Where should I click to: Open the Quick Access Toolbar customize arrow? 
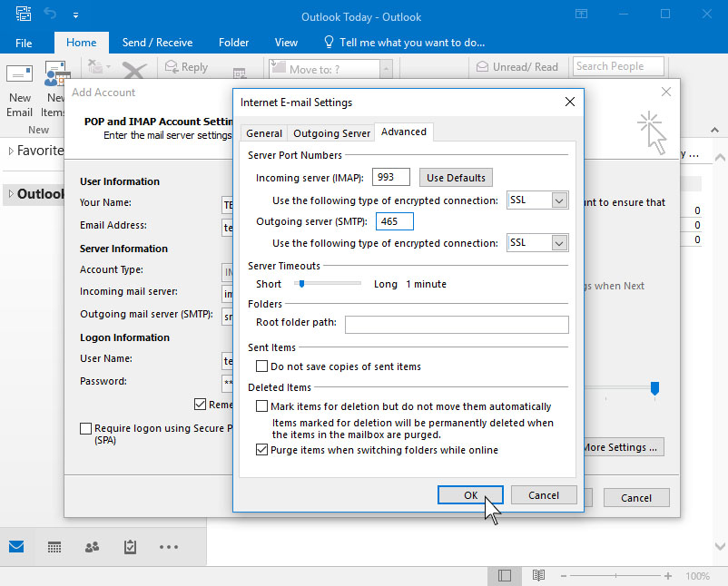pyautogui.click(x=75, y=15)
